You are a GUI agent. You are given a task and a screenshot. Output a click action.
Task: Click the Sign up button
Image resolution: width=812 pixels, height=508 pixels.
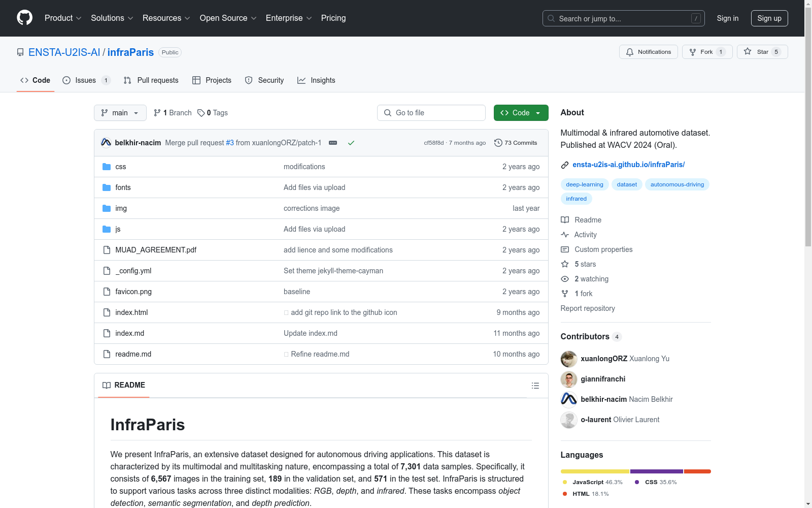(769, 18)
